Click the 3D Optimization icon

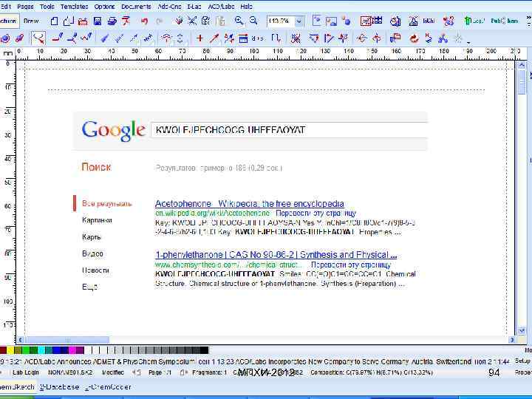coord(443,38)
